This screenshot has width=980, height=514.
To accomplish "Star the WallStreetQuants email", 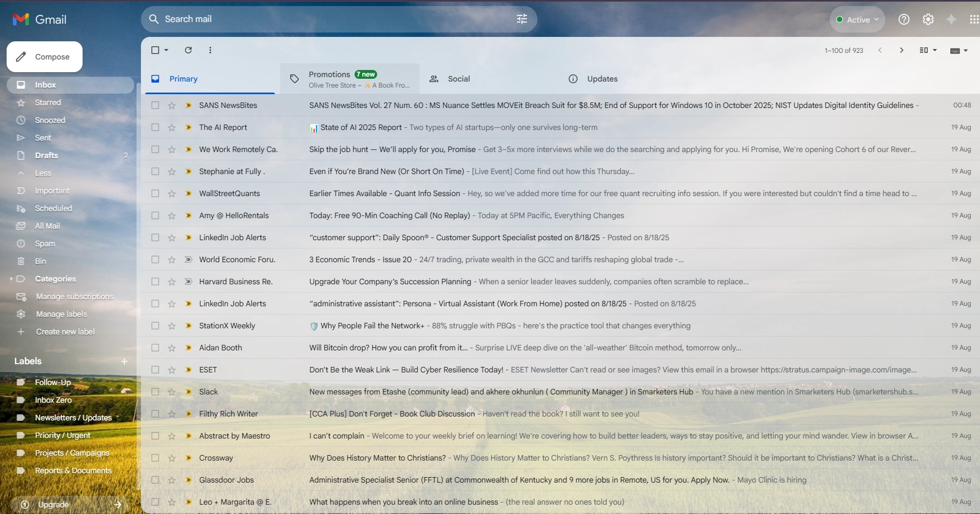I will point(172,193).
